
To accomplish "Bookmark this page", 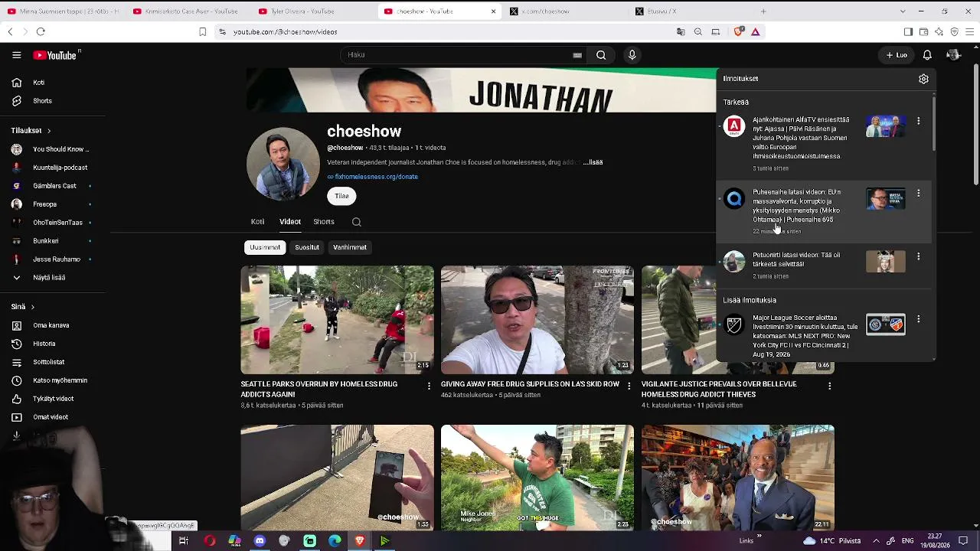I will point(202,31).
